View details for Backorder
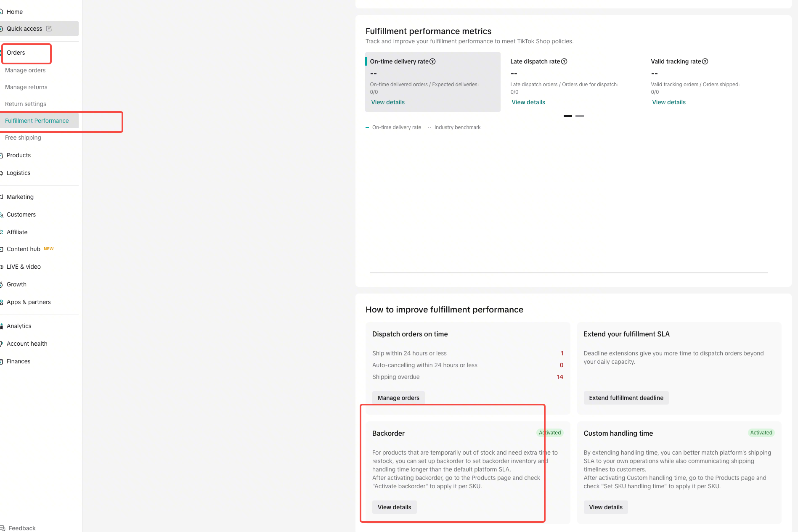798x532 pixels. click(395, 507)
